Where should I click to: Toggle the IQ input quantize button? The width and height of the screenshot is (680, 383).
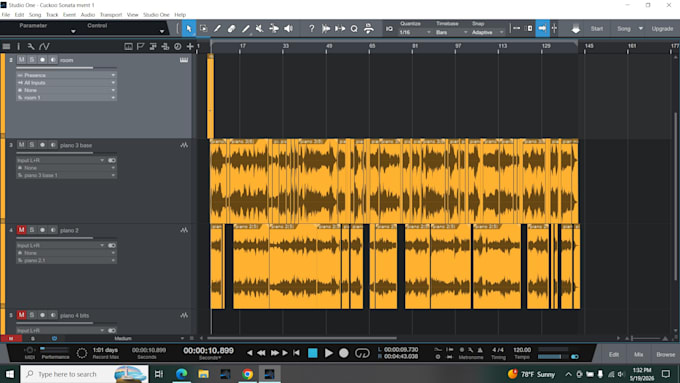pos(389,29)
